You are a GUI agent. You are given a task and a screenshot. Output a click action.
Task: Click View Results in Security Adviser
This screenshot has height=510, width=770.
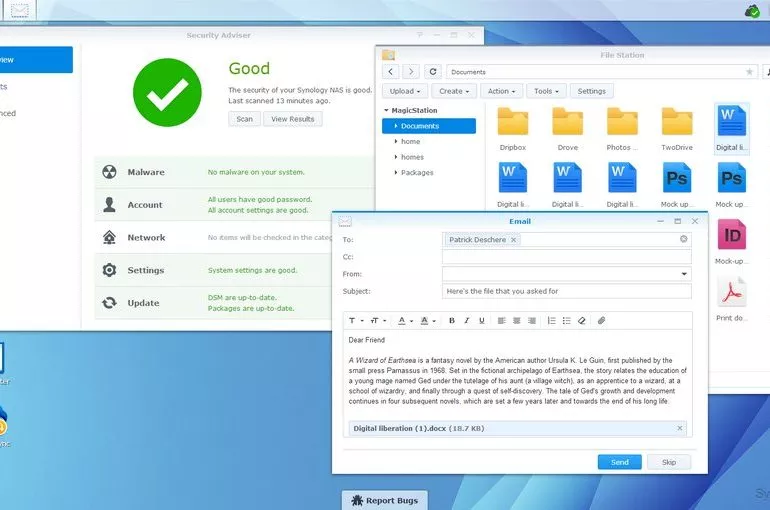coord(293,119)
